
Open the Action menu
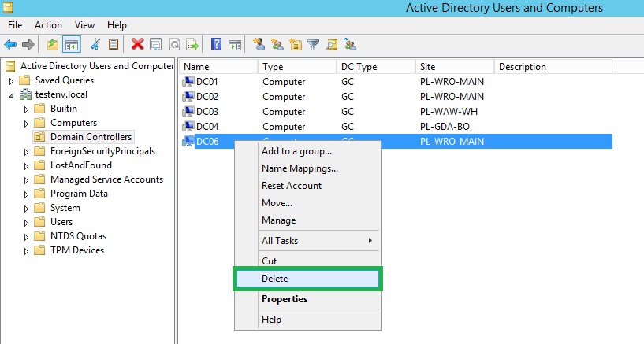tap(48, 25)
